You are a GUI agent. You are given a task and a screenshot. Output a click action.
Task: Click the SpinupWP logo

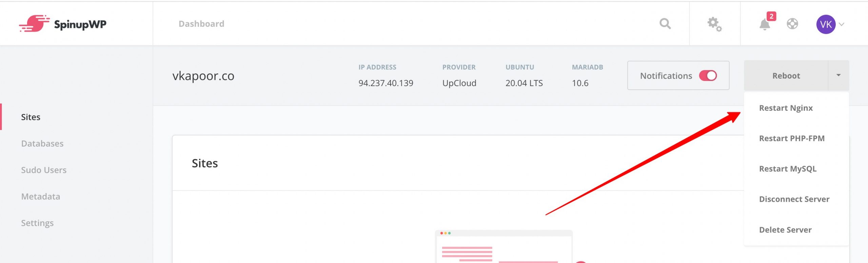(63, 24)
